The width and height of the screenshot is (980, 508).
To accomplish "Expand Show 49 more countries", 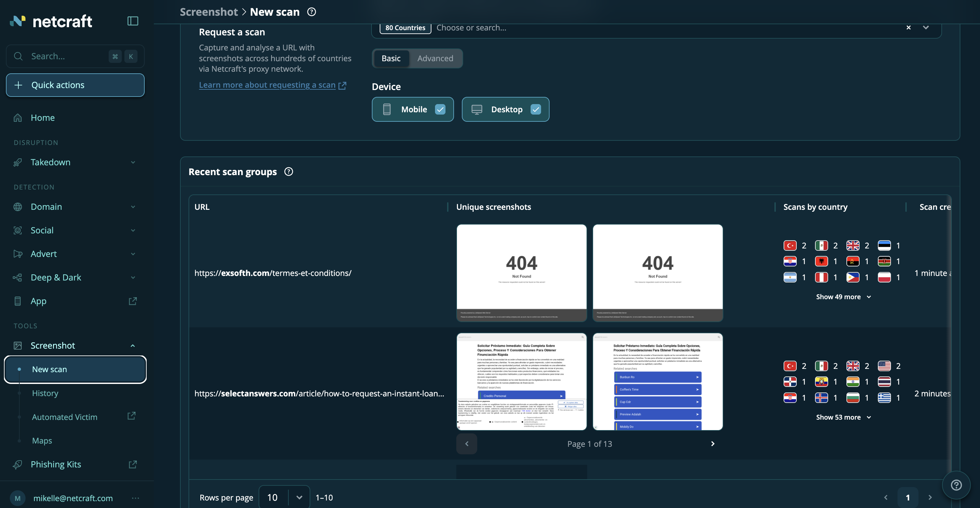I will click(x=843, y=297).
